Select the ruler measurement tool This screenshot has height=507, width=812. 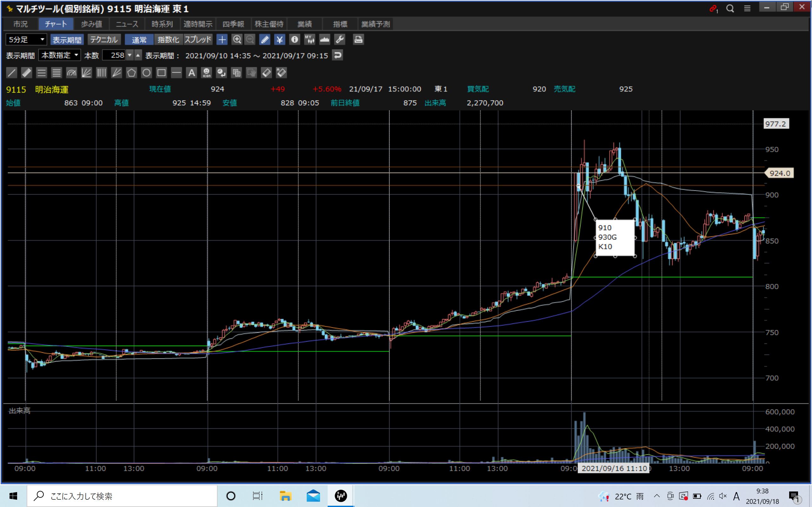click(x=27, y=73)
